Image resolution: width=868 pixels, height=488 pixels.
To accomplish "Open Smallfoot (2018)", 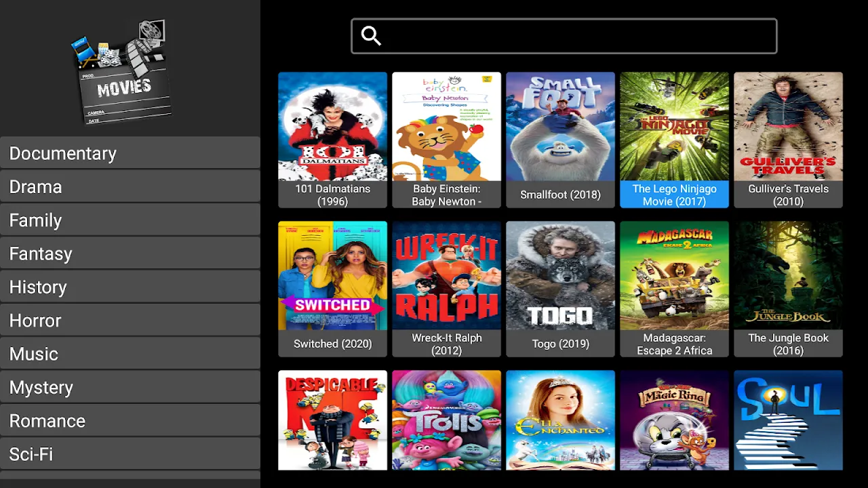I will 561,140.
